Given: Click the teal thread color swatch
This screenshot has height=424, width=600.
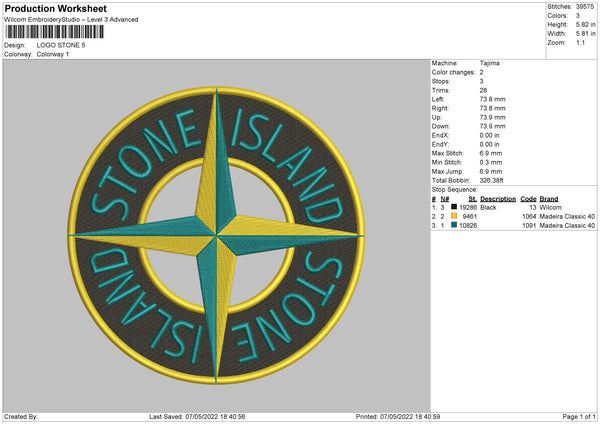Looking at the screenshot, I should [x=454, y=225].
